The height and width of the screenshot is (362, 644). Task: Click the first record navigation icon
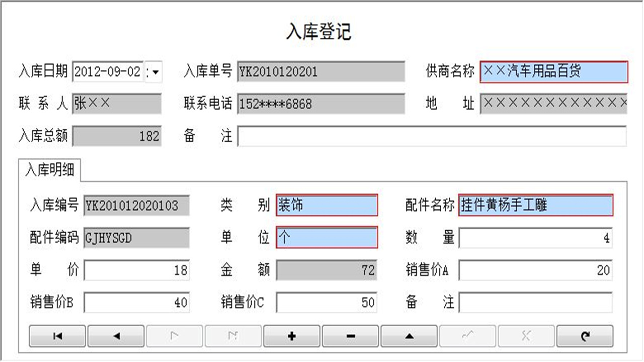click(57, 336)
